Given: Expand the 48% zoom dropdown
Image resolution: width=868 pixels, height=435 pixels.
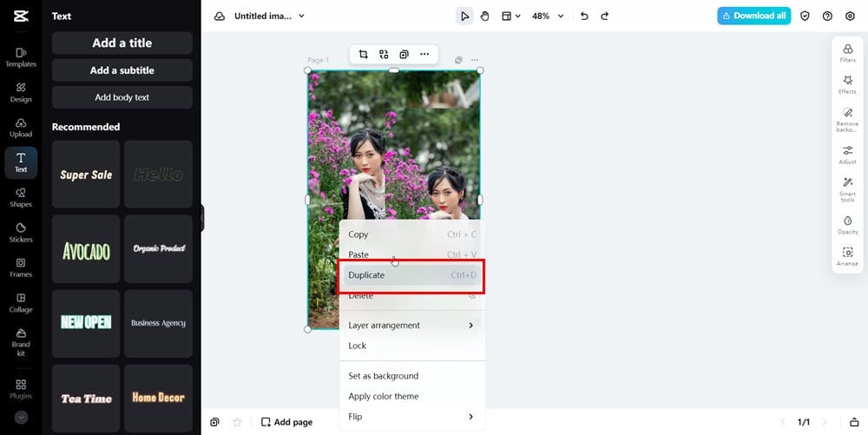Looking at the screenshot, I should (x=548, y=16).
